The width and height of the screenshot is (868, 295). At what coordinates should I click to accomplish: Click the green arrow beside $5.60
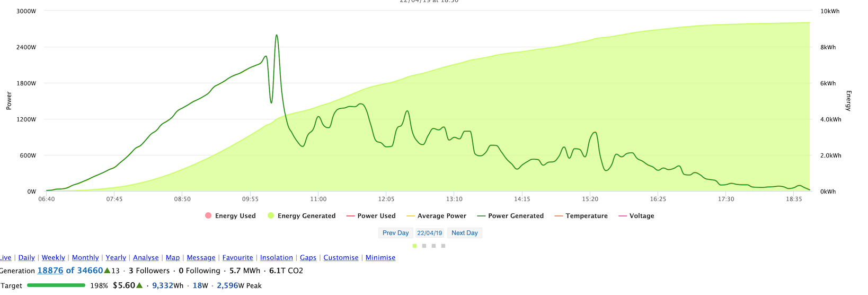pyautogui.click(x=139, y=285)
